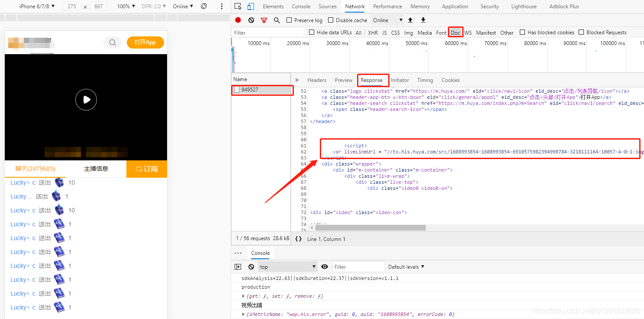Screen dimensions: 644x319
Task: Open the Sources tab
Action: 327,7
